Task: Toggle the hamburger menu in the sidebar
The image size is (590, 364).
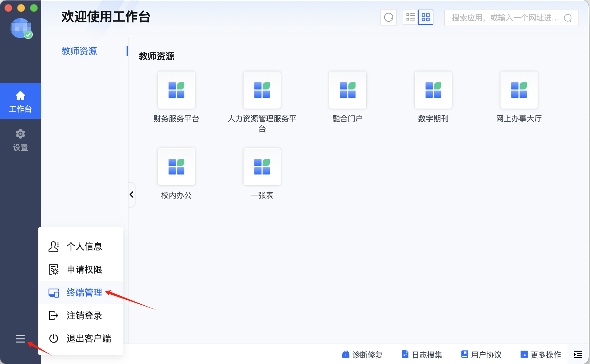Action: click(20, 338)
